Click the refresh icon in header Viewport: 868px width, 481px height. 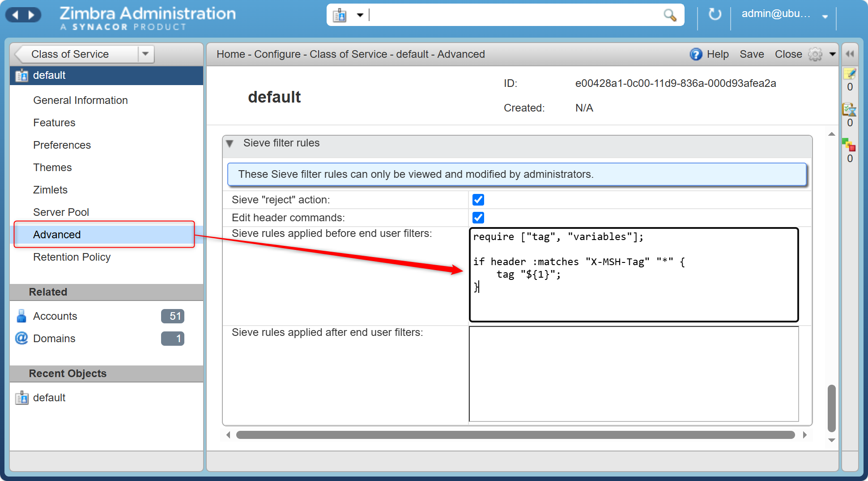click(715, 14)
